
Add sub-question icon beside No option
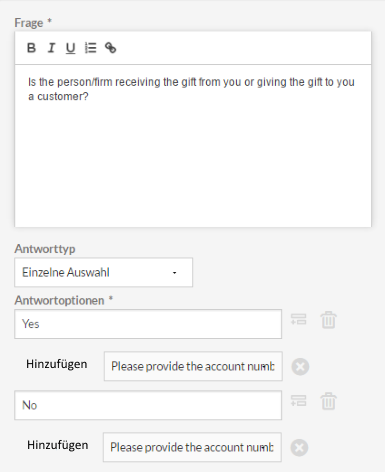tap(298, 401)
